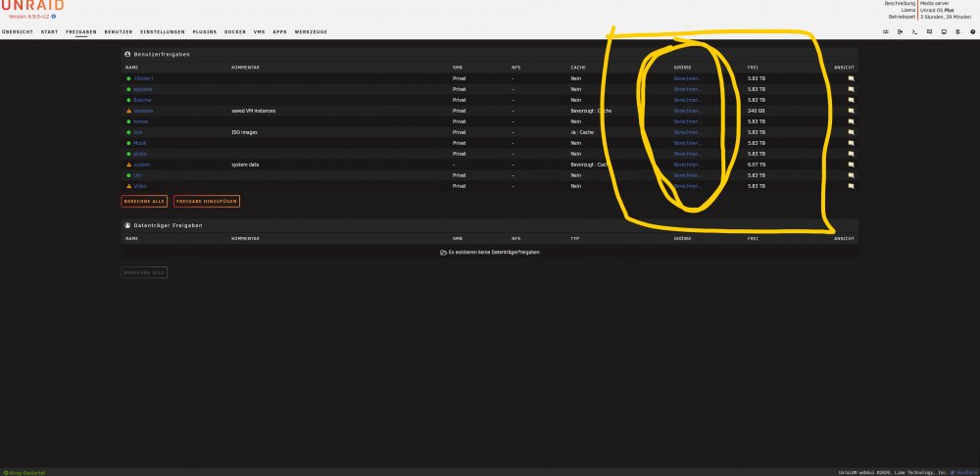Click the 'Array Gestartet' status in the footer

click(24, 473)
